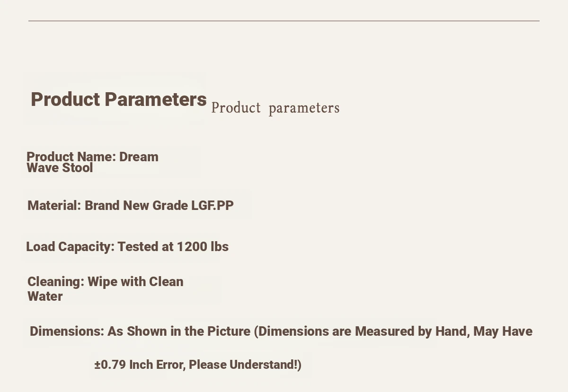Viewport: 568px width, 392px height.
Task: Click the Product Name: Dream text
Action: (x=92, y=157)
